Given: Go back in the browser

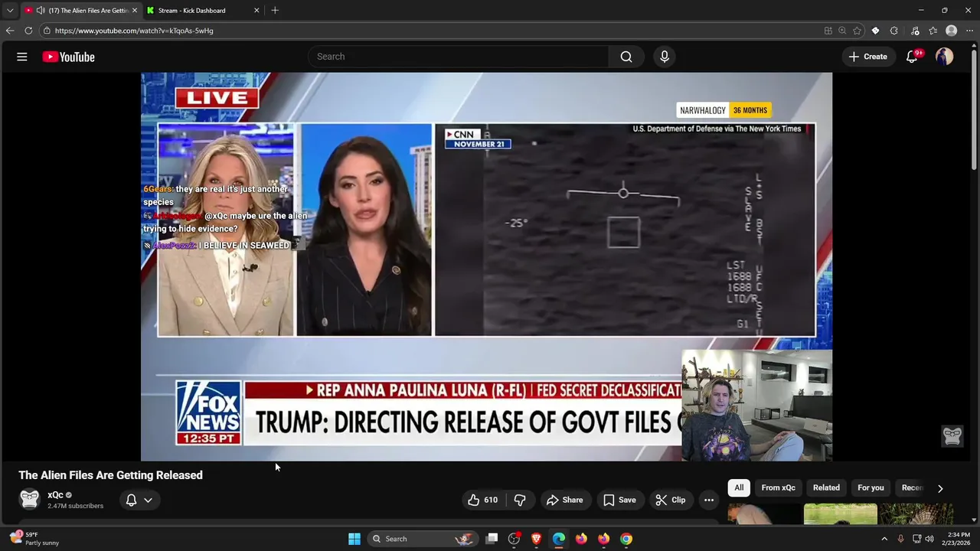Looking at the screenshot, I should click(x=9, y=31).
